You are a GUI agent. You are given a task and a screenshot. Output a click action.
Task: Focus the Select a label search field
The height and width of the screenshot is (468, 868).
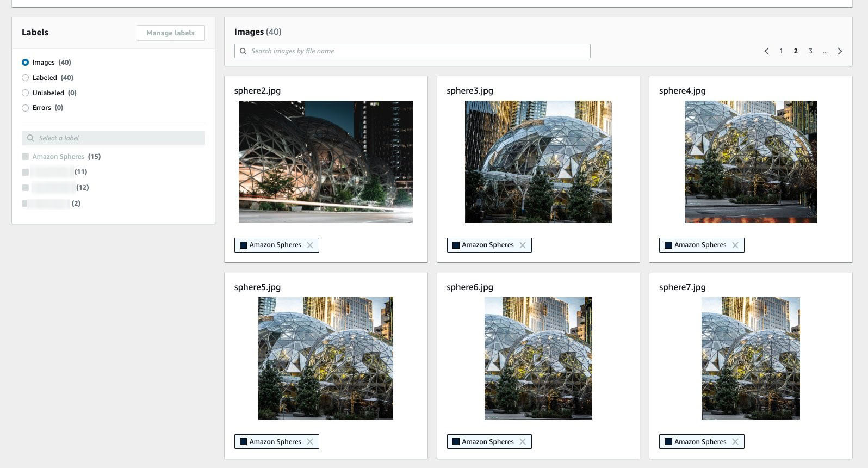click(x=113, y=138)
